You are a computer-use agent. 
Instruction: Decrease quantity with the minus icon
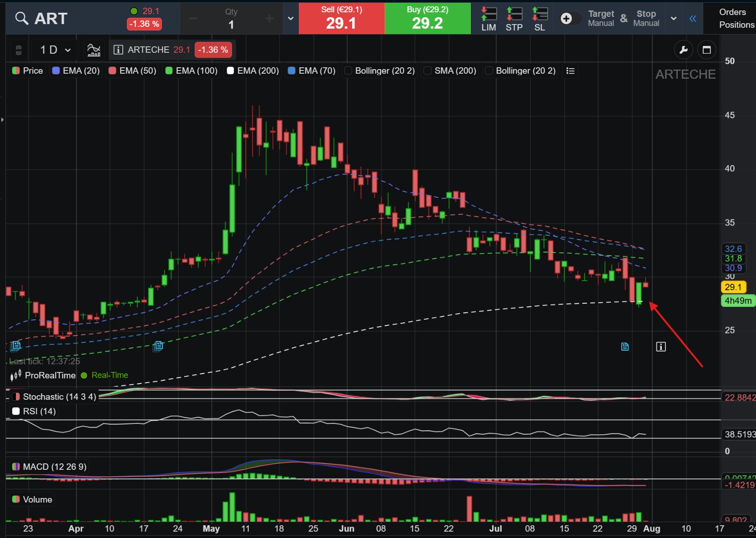193,19
